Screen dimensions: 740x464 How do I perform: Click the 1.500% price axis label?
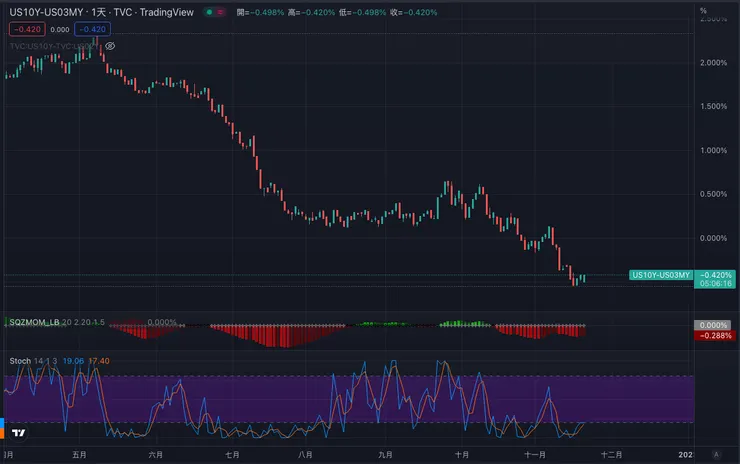click(713, 107)
